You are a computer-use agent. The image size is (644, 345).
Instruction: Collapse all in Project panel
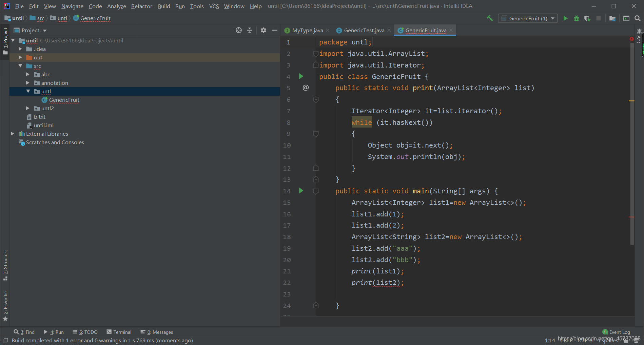pos(250,30)
